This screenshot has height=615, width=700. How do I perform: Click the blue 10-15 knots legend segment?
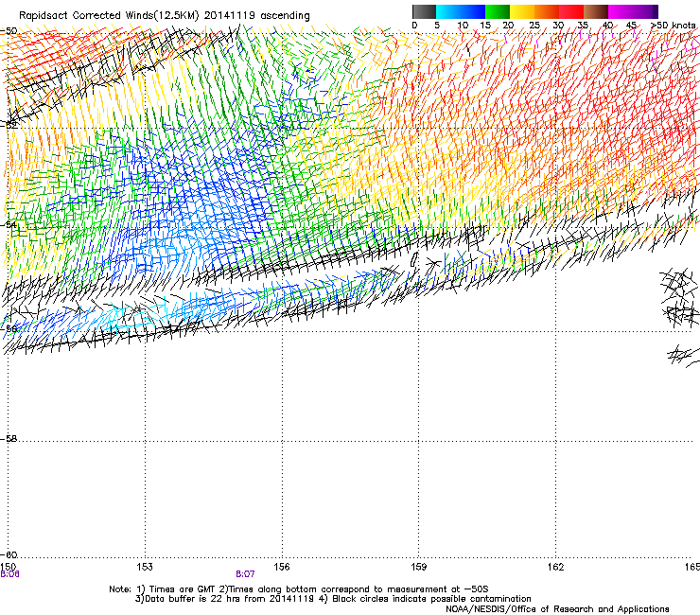473,11
